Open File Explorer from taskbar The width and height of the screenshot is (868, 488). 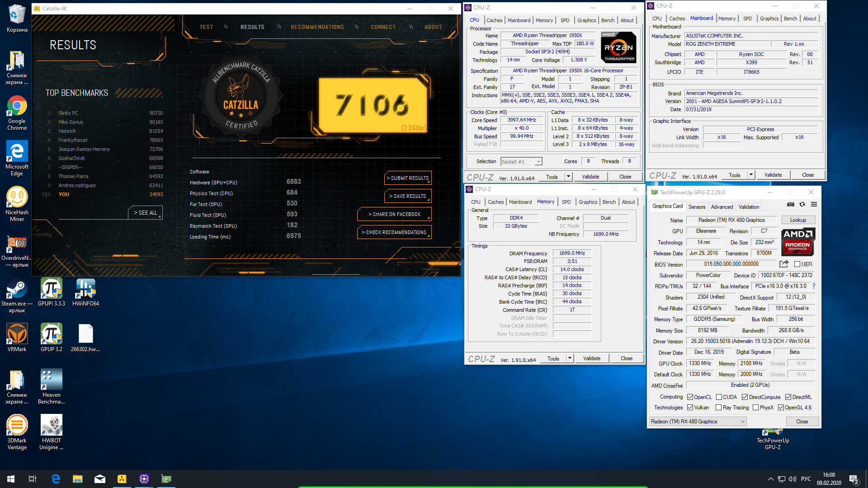pyautogui.click(x=78, y=479)
